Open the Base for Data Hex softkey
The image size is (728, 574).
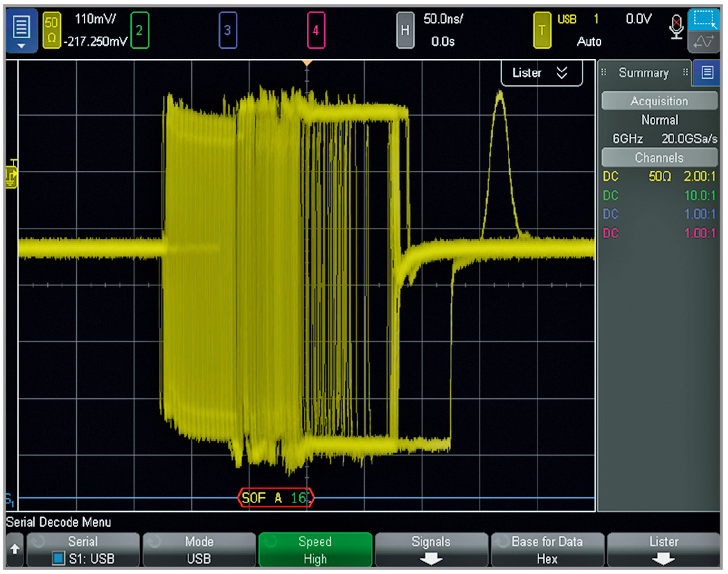point(547,550)
